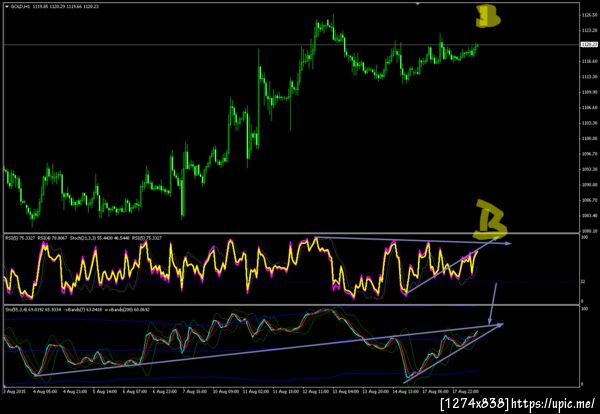
Task: Click the '10 Aug 09:00' label on the time axis
Action: tap(226, 392)
